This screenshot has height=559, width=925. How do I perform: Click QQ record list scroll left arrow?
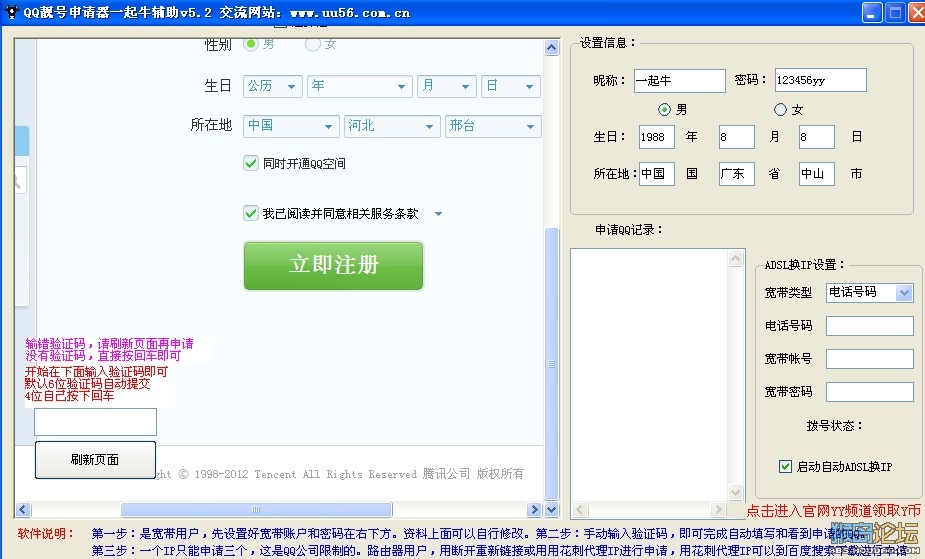(580, 509)
